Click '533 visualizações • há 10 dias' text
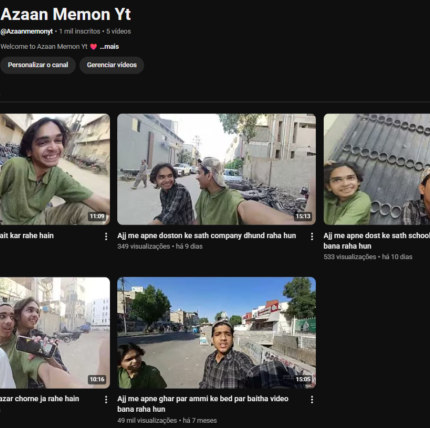Image resolution: width=430 pixels, height=428 pixels. (x=368, y=257)
